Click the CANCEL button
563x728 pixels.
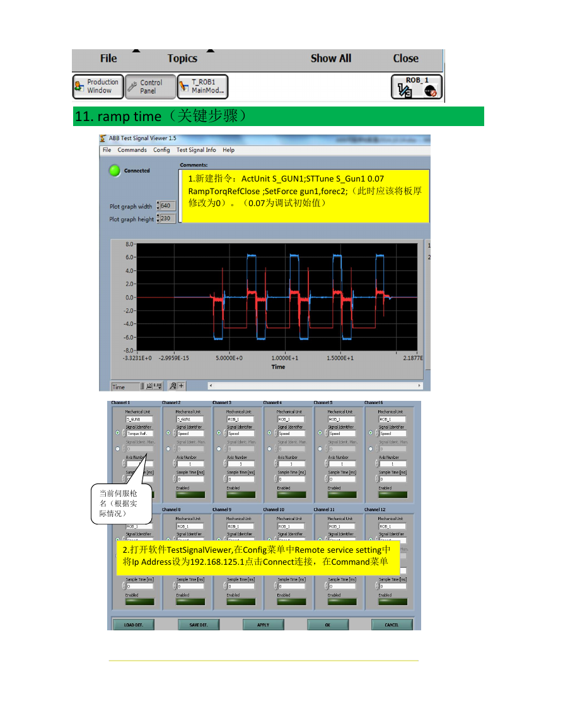(392, 625)
